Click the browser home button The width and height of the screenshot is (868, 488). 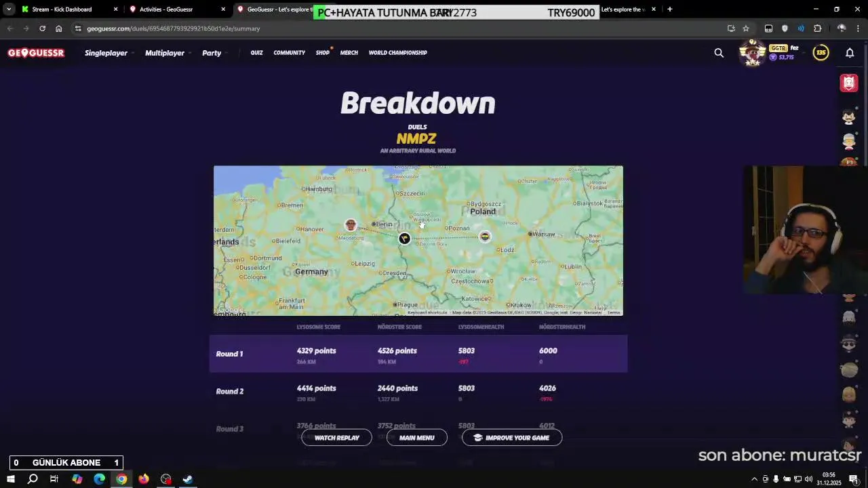coord(58,28)
